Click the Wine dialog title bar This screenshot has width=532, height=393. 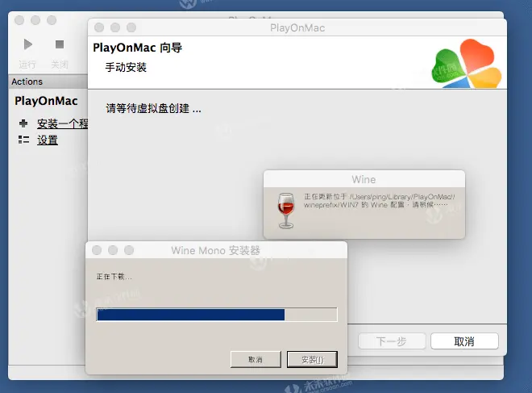[364, 179]
